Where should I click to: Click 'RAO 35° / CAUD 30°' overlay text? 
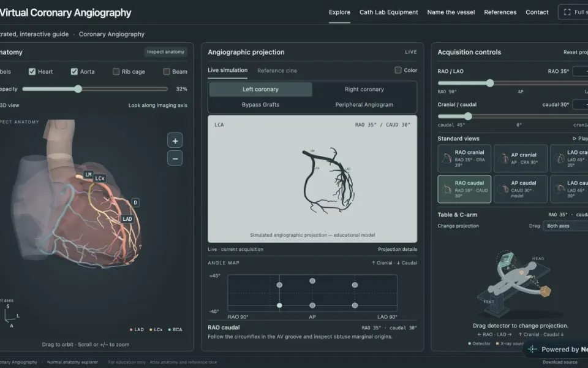click(382, 125)
